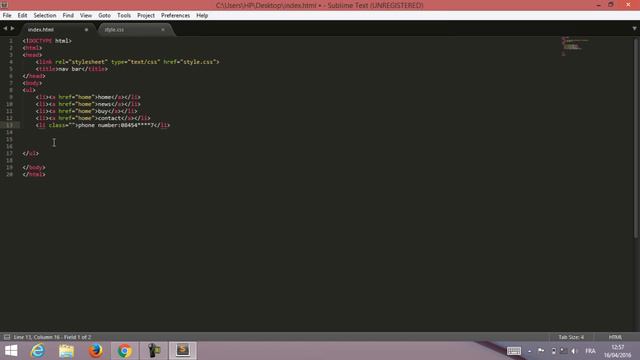Image resolution: width=640 pixels, height=360 pixels.
Task: Open the File menu
Action: [x=7, y=16]
